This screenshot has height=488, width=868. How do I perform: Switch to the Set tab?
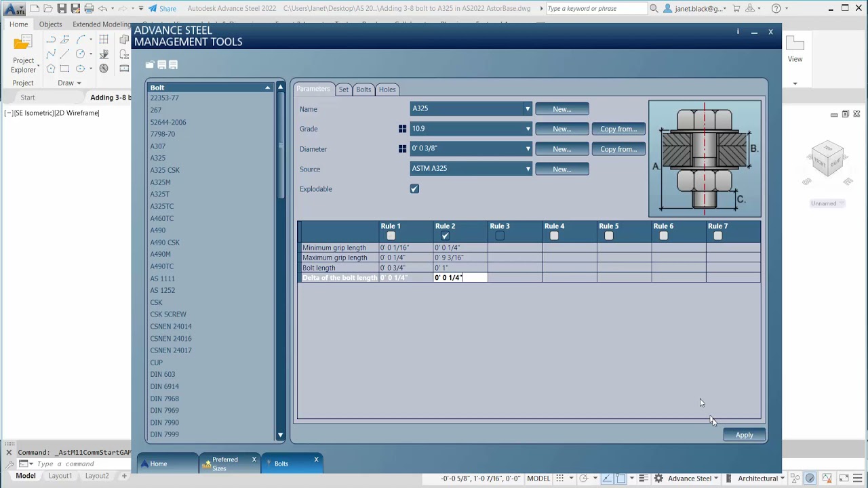(x=344, y=89)
